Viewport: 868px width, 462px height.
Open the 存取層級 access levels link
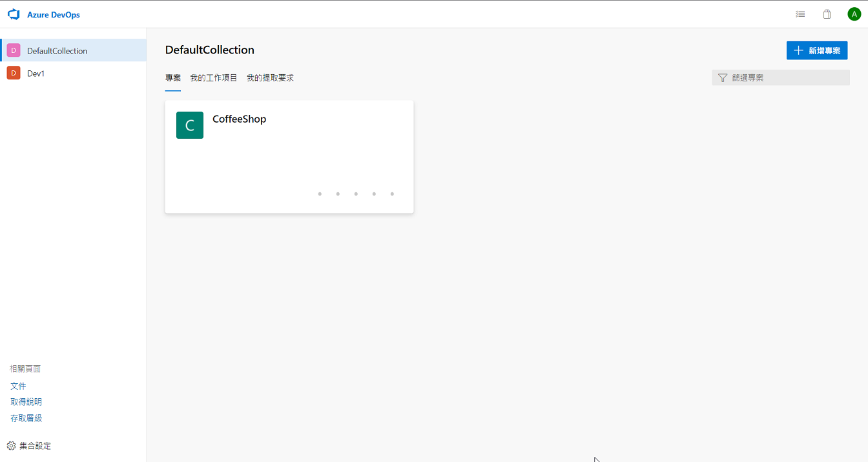click(x=26, y=417)
